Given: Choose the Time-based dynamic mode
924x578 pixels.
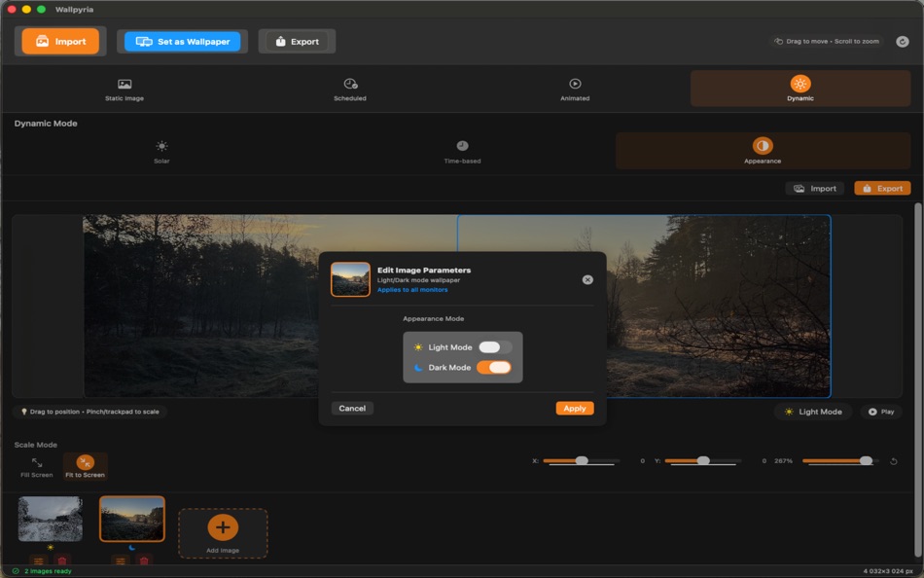Looking at the screenshot, I should tap(463, 151).
